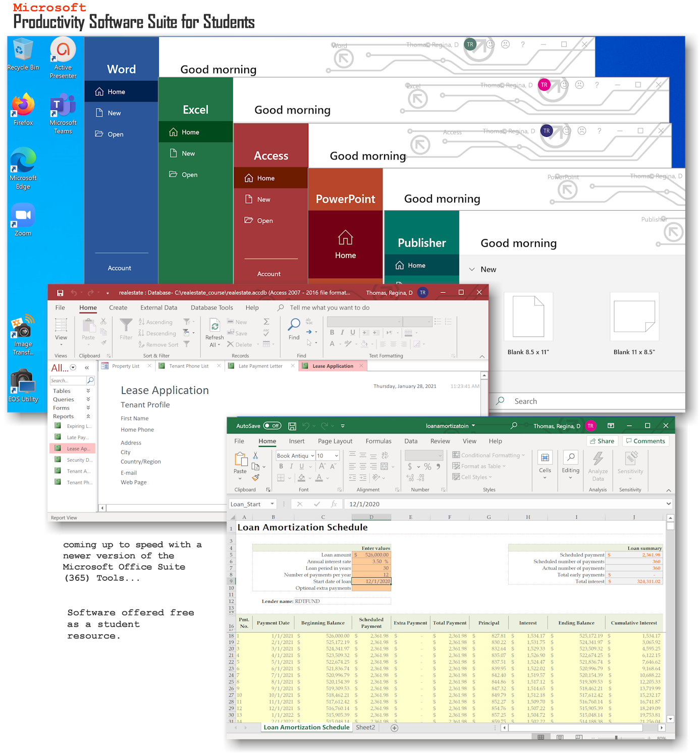
Task: Open the Database Tools tab in Access
Action: [x=212, y=308]
